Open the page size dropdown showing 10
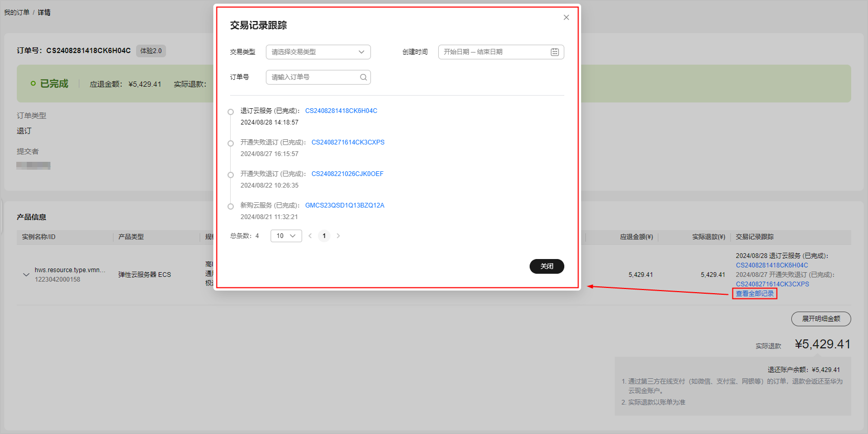Viewport: 868px width, 434px height. click(x=286, y=236)
